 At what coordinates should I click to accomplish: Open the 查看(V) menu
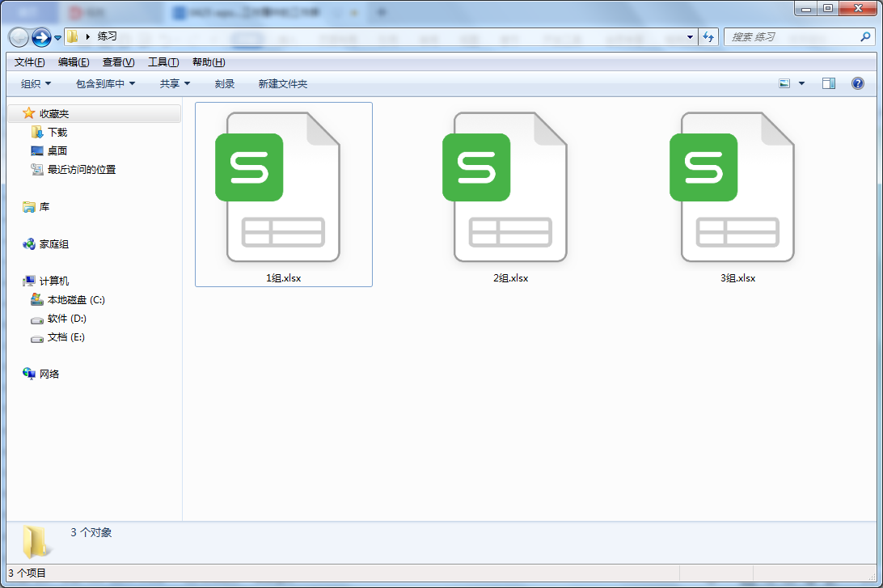tap(118, 62)
